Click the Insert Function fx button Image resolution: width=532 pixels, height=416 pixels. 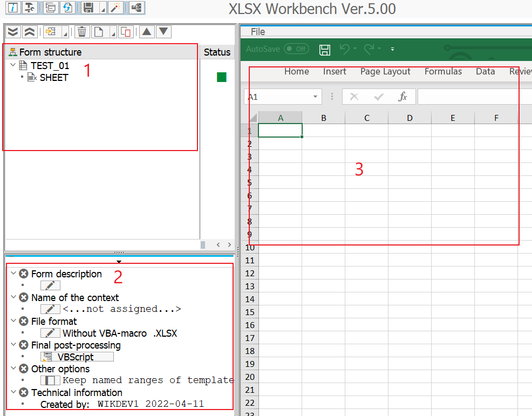(403, 97)
